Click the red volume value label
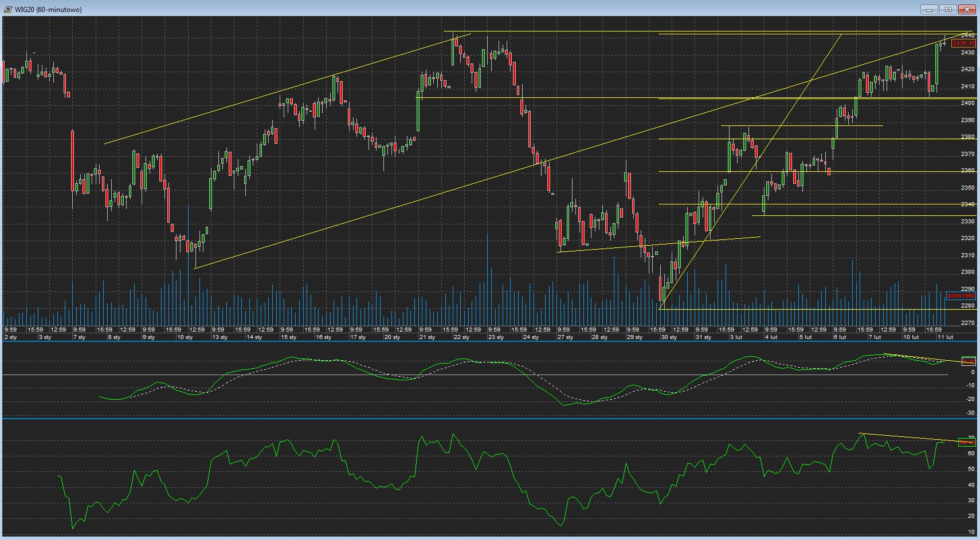This screenshot has width=980, height=540. pos(961,296)
